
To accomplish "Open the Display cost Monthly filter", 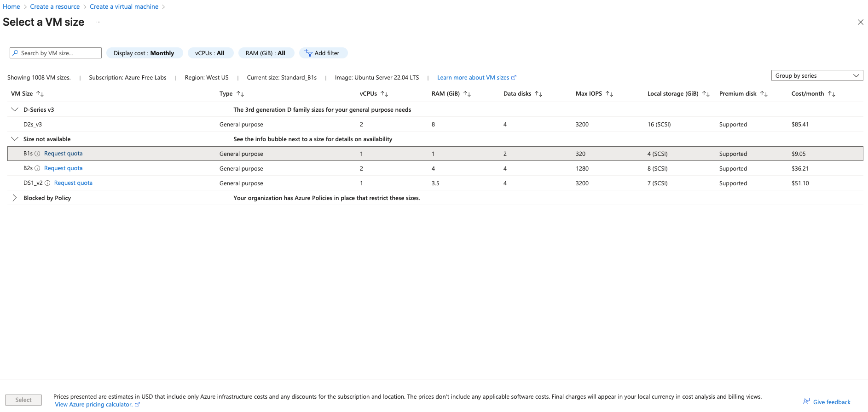I will (x=144, y=53).
